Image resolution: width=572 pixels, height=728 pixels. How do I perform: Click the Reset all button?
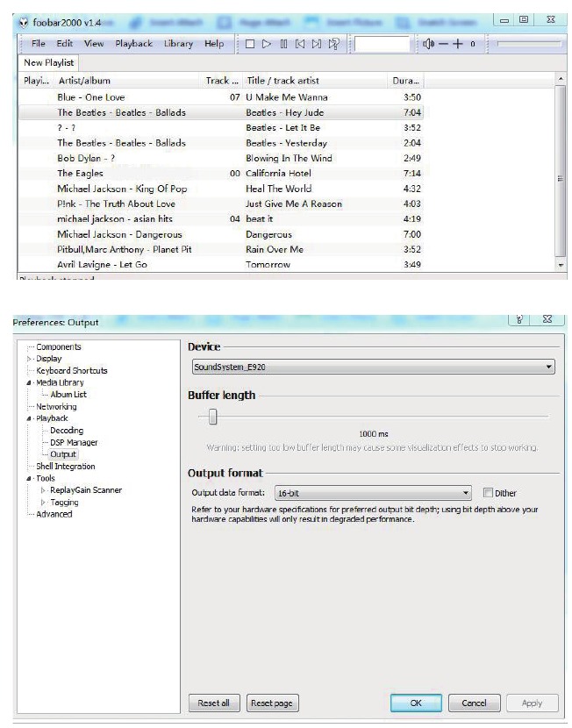tap(214, 703)
